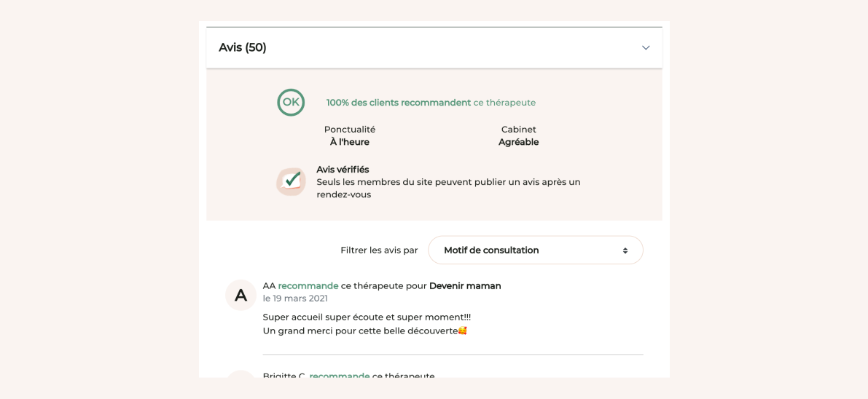Viewport: 868px width, 399px height.
Task: Open the Motif de consultation dropdown
Action: [x=535, y=250]
